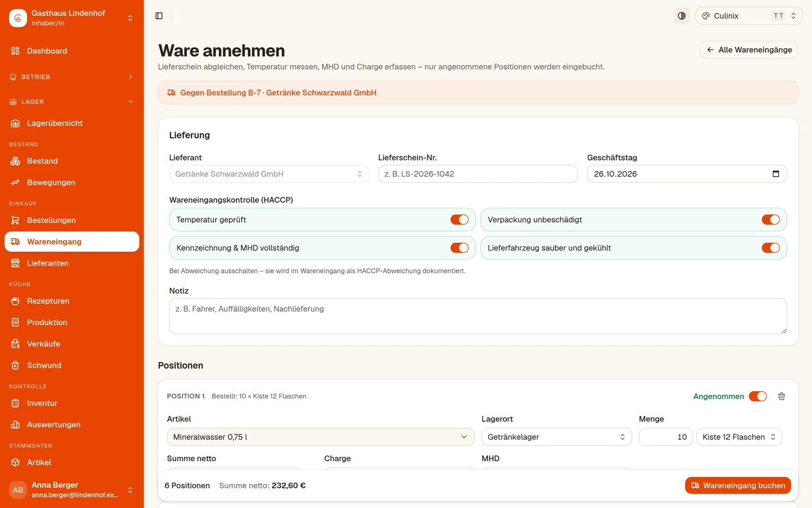This screenshot has width=812, height=508.
Task: Open Lieferanten in the sidebar
Action: (72, 263)
